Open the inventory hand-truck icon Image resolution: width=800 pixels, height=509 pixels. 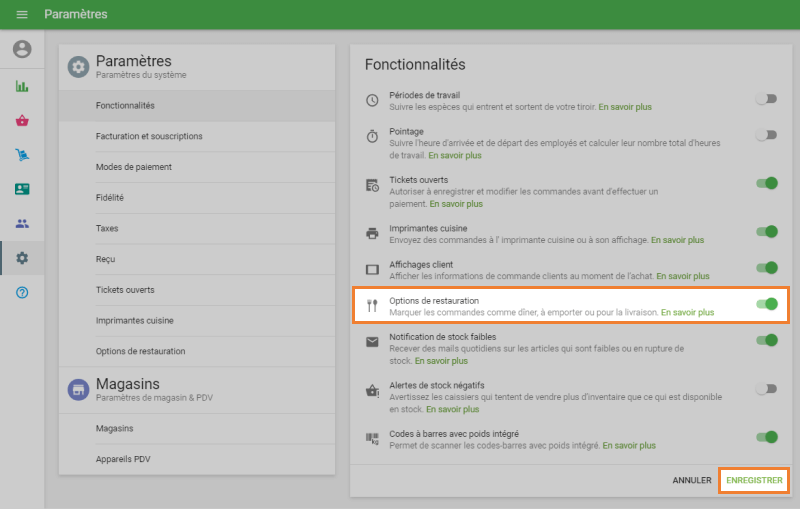[x=22, y=155]
